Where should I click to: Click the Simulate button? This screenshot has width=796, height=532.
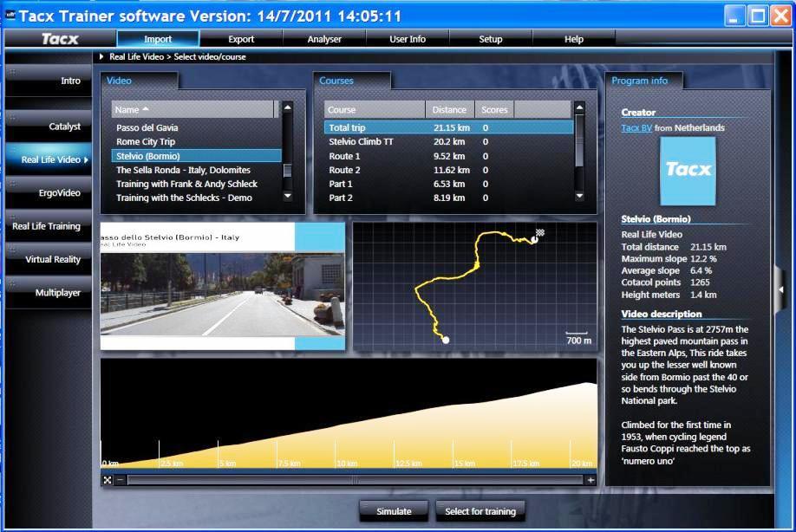click(394, 511)
